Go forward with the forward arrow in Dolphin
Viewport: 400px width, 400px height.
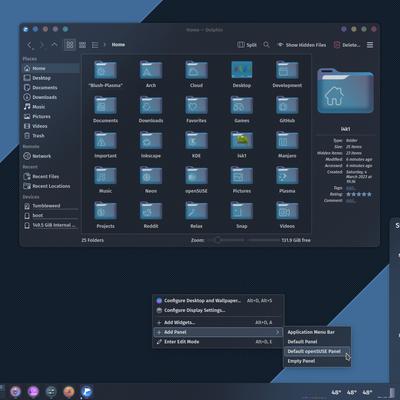41,45
